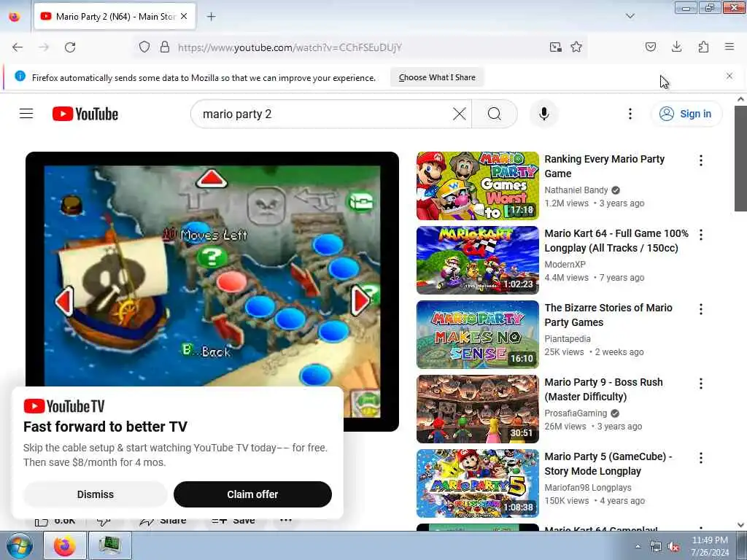747x560 pixels.
Task: Open Mario Party Makes No Sense thumbnail
Action: click(477, 334)
